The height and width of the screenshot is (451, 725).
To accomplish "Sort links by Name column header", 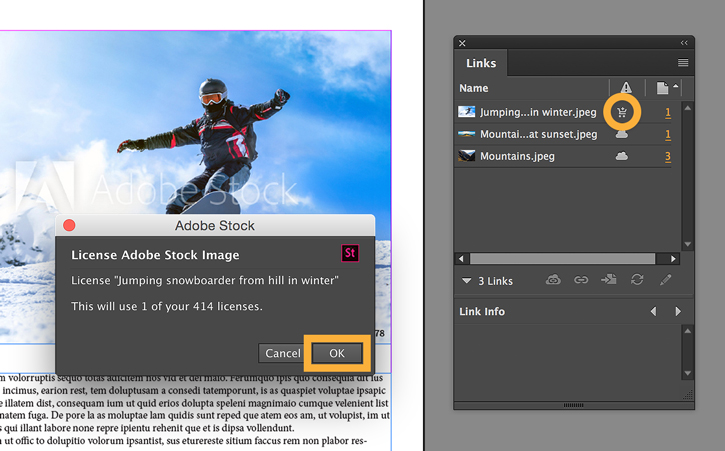I will 473,88.
